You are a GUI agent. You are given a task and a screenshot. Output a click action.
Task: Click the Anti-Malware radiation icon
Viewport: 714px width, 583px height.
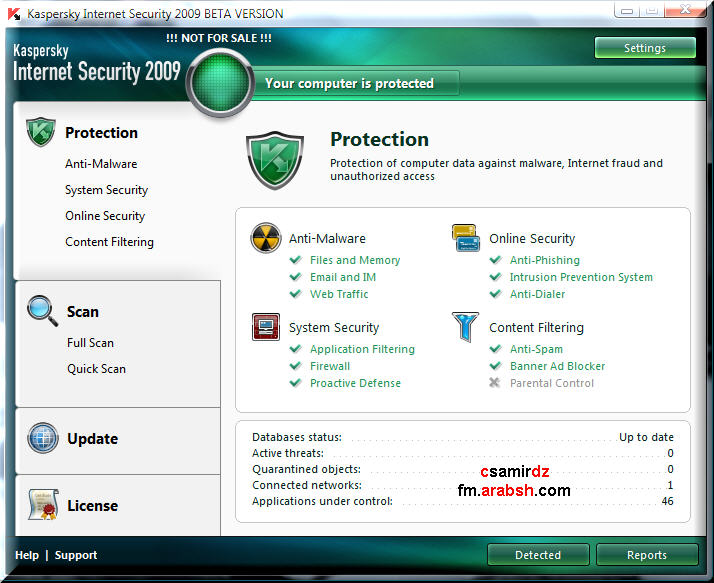tap(265, 238)
